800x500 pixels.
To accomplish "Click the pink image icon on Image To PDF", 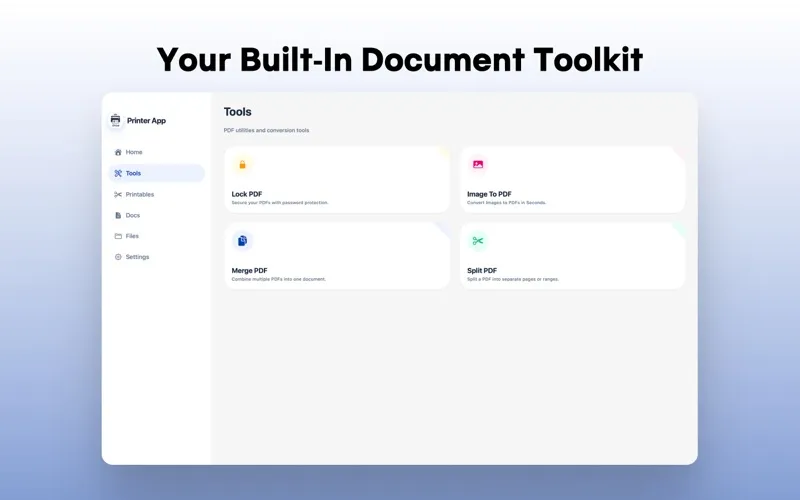I will [478, 164].
